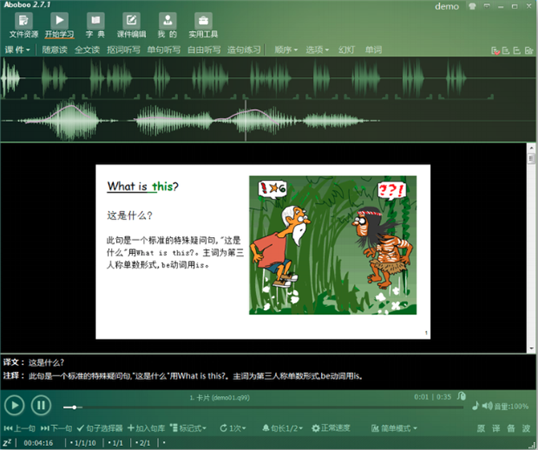The width and height of the screenshot is (538, 450).
Task: Select the 招词听写 word dictation mode
Action: coord(124,50)
